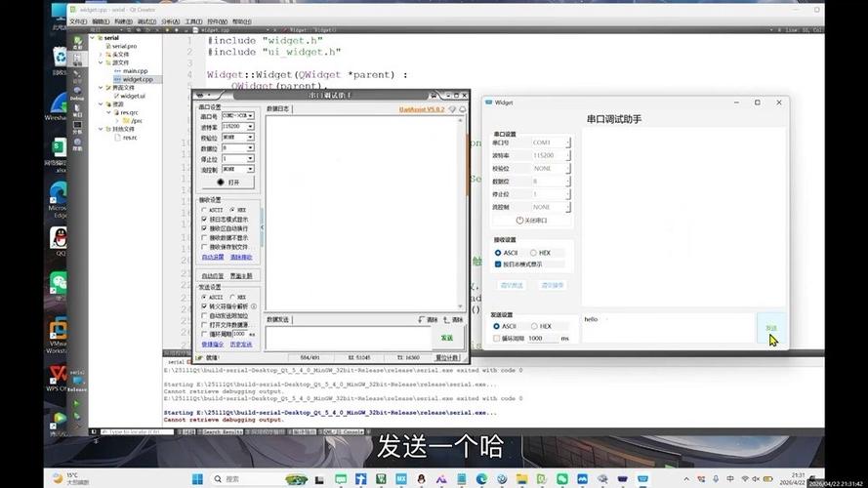
Task: Select HEX send radio in Widget window
Action: tap(534, 326)
